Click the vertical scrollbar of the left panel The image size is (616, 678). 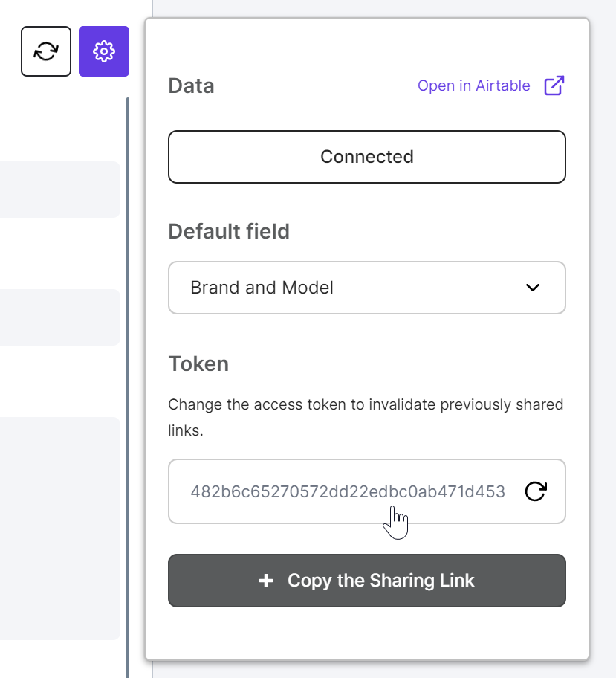(128, 387)
